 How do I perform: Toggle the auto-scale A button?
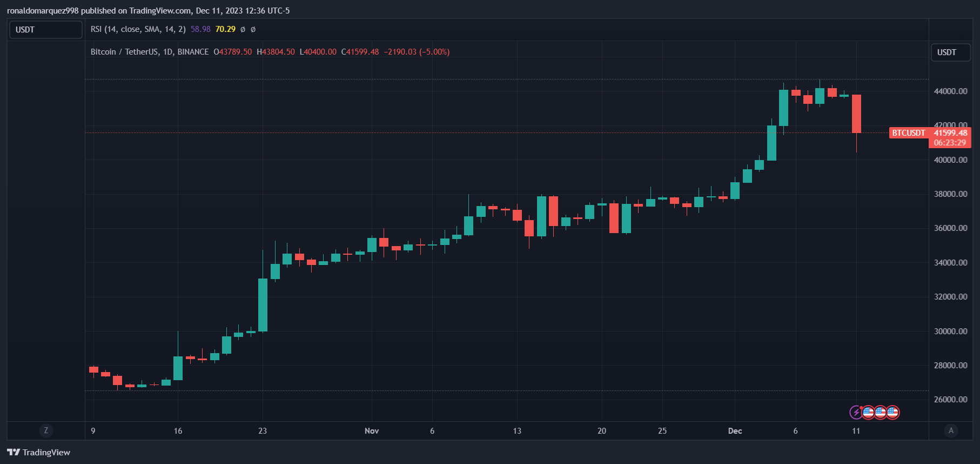[x=951, y=430]
